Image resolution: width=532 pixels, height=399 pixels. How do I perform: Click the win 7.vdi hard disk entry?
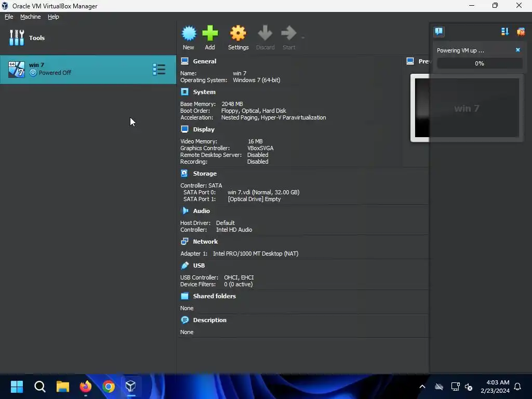point(263,192)
